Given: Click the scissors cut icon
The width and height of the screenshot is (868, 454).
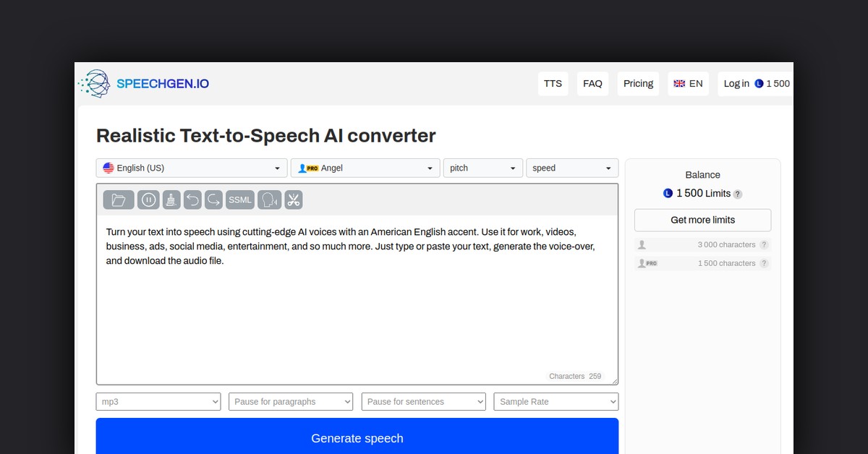Looking at the screenshot, I should point(293,200).
